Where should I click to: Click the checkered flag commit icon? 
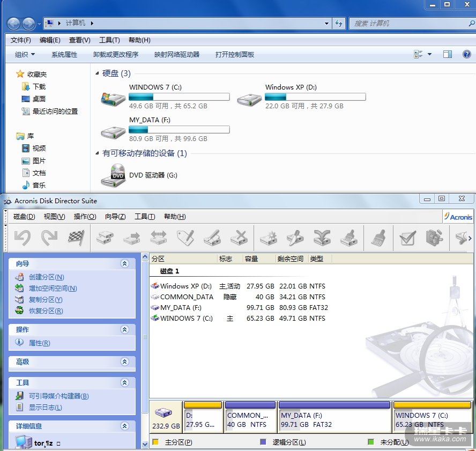[76, 238]
